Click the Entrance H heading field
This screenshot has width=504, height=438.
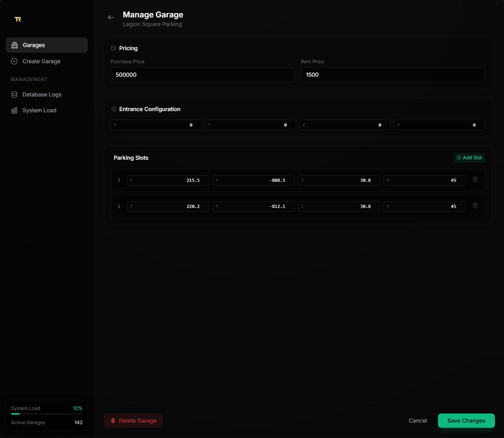[x=439, y=125]
